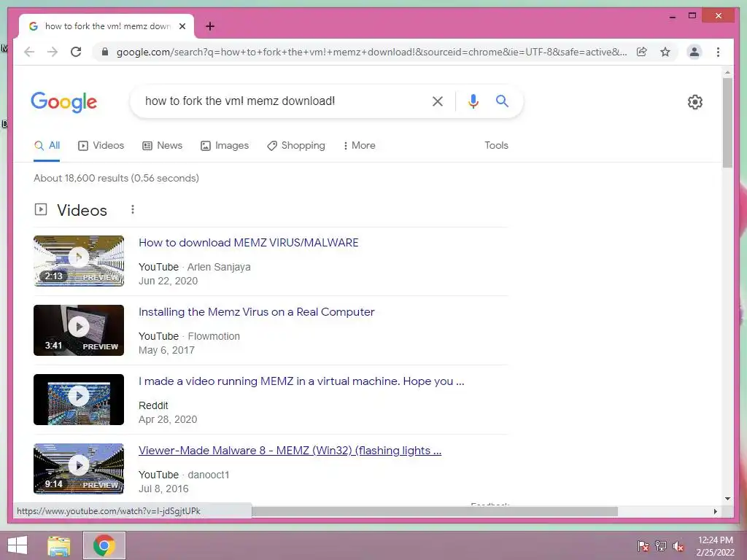Screen dimensions: 747x560
Task: Close the 'how to fork the vm' tab
Action: pos(182,26)
